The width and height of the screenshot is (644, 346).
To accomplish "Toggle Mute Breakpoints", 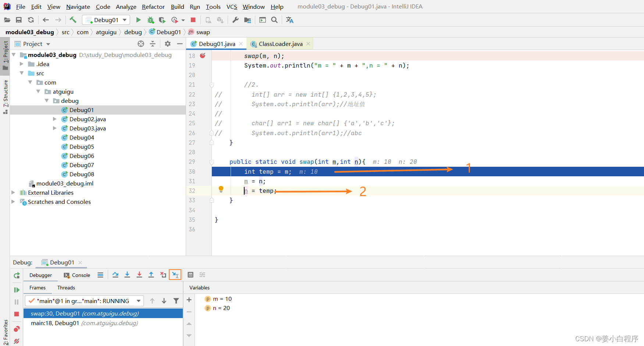I will pos(17,341).
